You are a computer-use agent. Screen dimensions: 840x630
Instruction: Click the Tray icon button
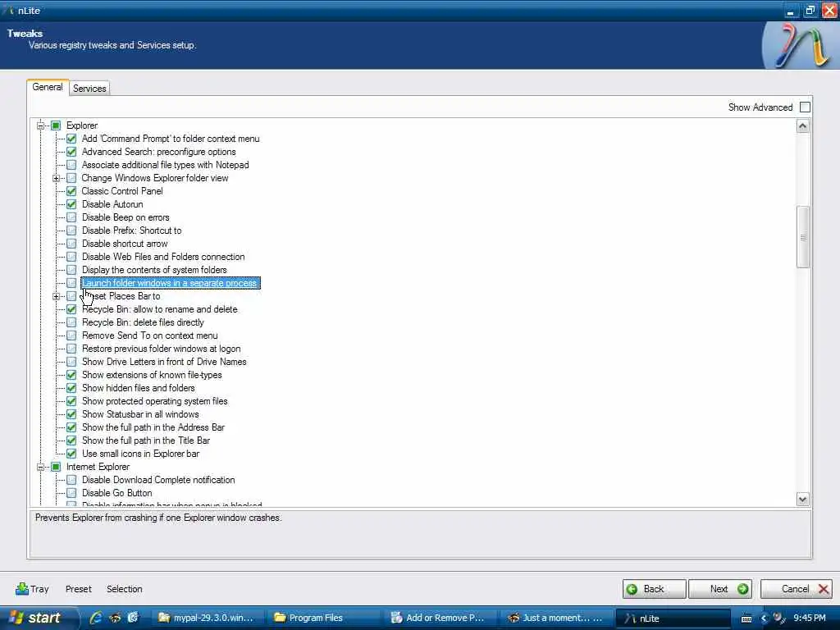click(x=32, y=589)
